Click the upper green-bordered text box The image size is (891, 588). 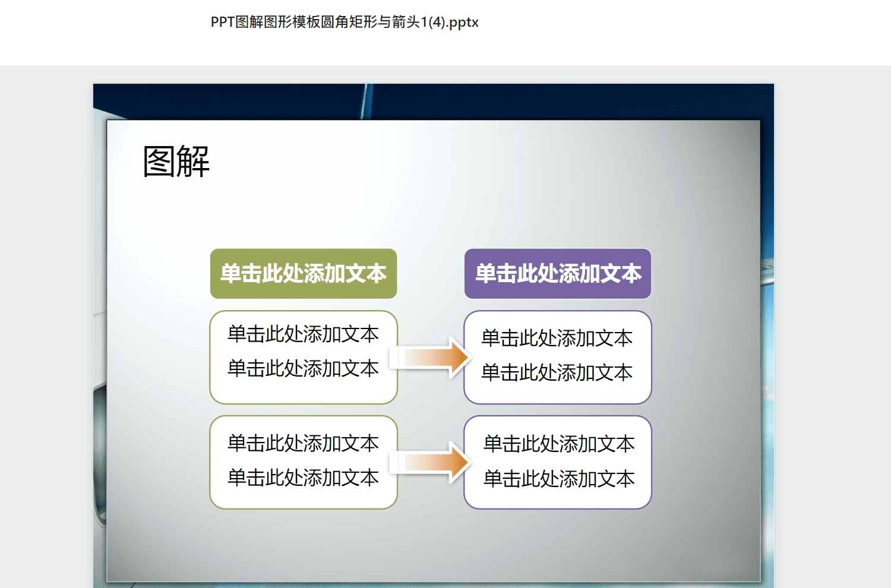[304, 358]
